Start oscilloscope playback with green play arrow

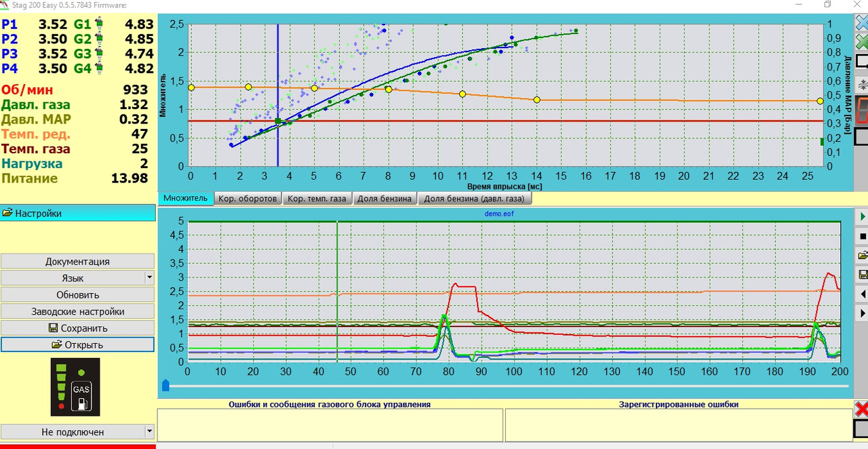[x=863, y=216]
